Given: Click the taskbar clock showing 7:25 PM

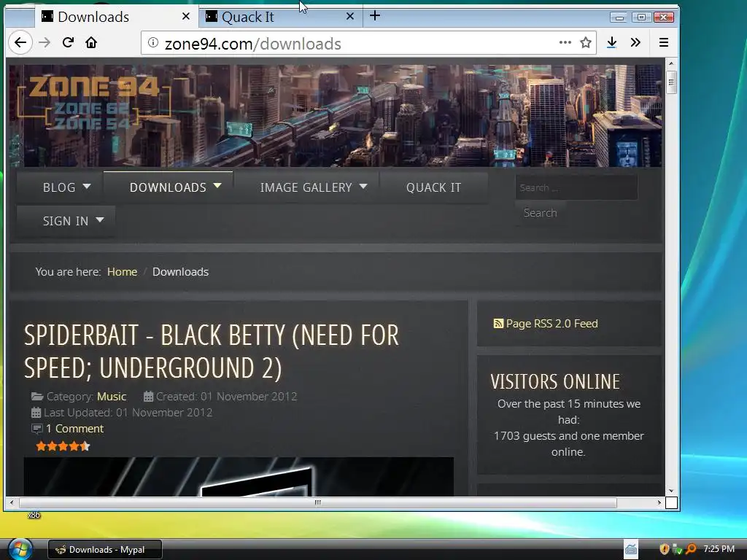Looking at the screenshot, I should coord(719,549).
